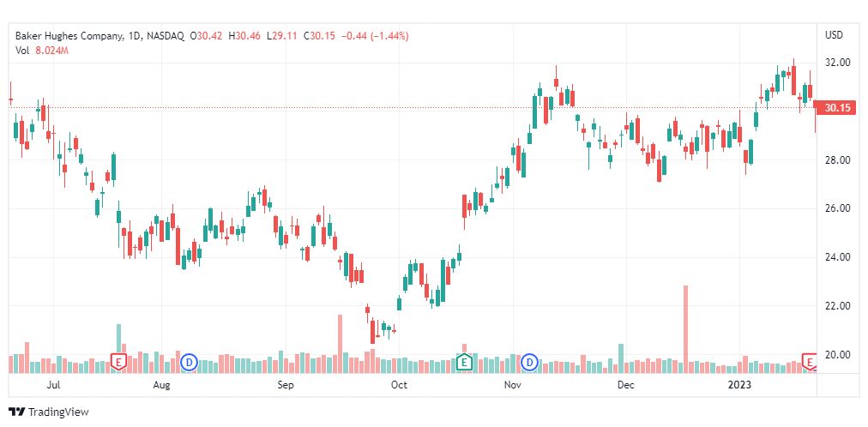Click the red earnings marker in late July
868x427 pixels.
tap(118, 363)
